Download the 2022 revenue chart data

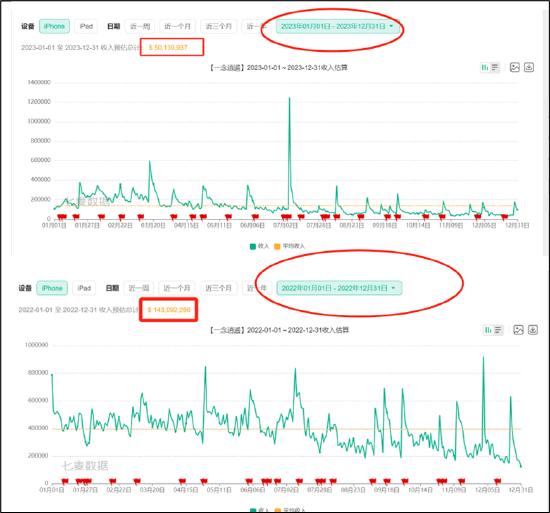click(533, 330)
